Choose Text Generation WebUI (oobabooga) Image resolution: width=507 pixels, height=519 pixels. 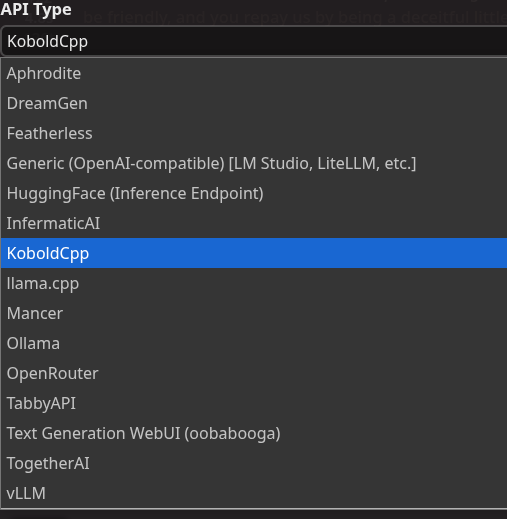(254, 433)
